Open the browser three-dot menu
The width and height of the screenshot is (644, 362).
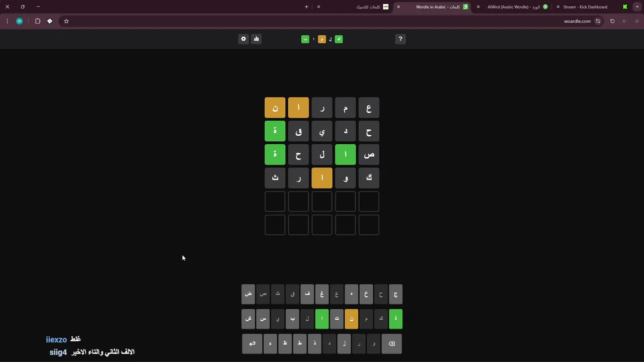7,21
